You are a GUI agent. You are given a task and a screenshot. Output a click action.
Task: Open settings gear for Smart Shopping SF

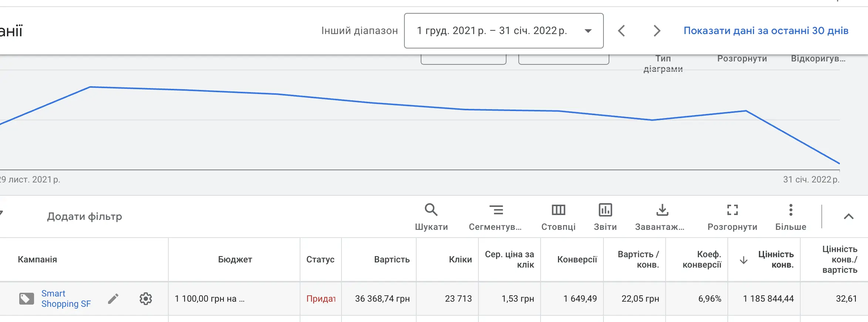pyautogui.click(x=146, y=299)
